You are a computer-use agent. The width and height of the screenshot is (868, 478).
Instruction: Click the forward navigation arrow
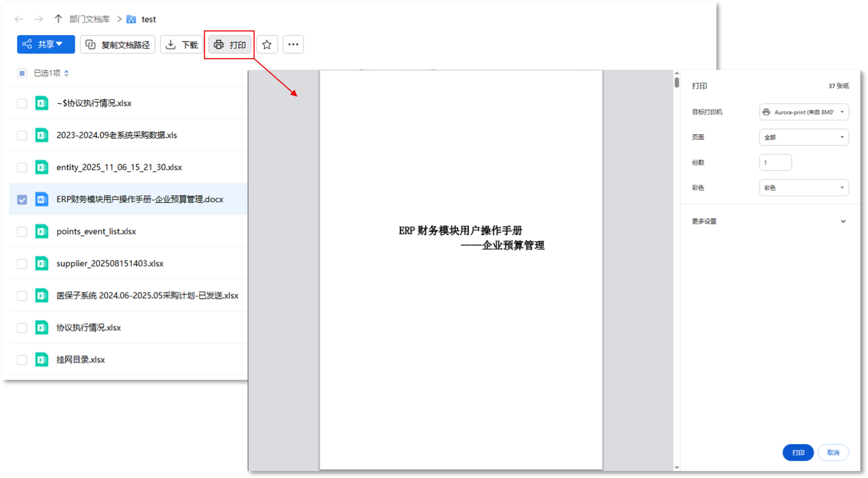pyautogui.click(x=39, y=20)
